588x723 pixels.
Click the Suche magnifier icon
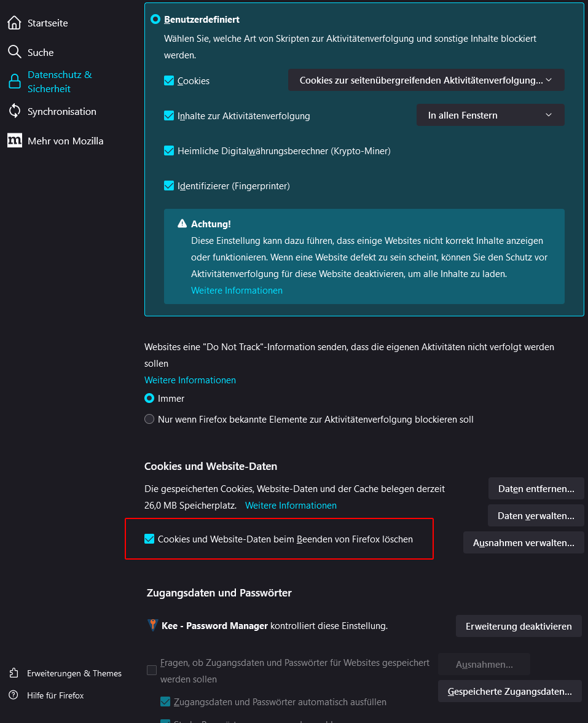(x=14, y=52)
